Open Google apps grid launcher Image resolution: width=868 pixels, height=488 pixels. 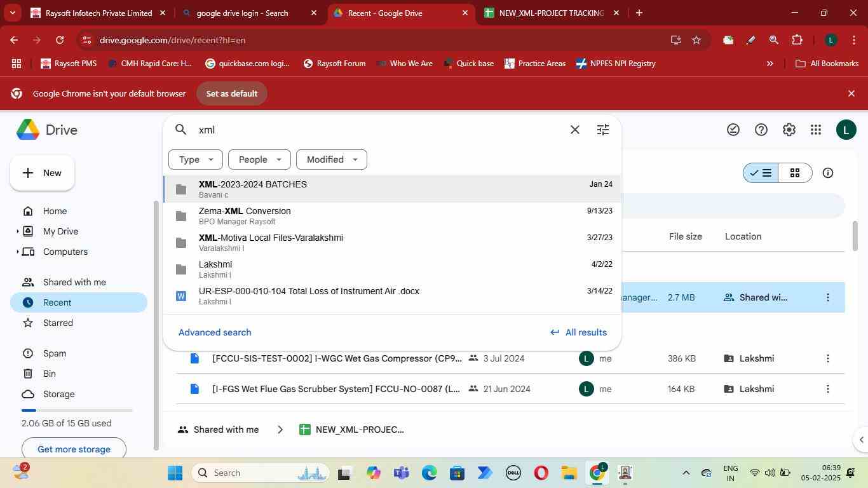point(817,130)
